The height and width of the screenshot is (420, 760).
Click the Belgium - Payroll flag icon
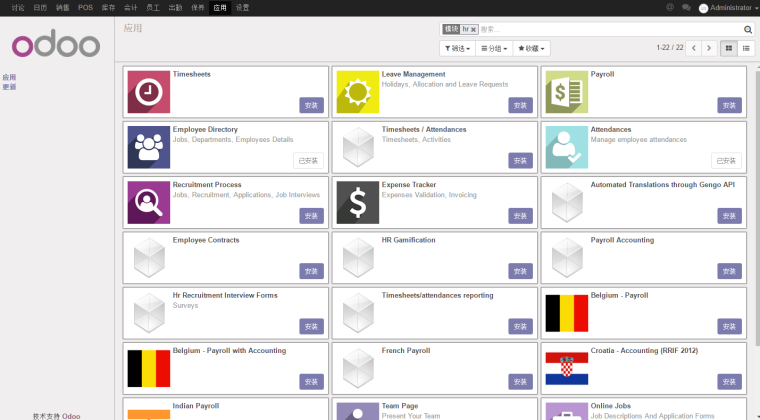(567, 313)
